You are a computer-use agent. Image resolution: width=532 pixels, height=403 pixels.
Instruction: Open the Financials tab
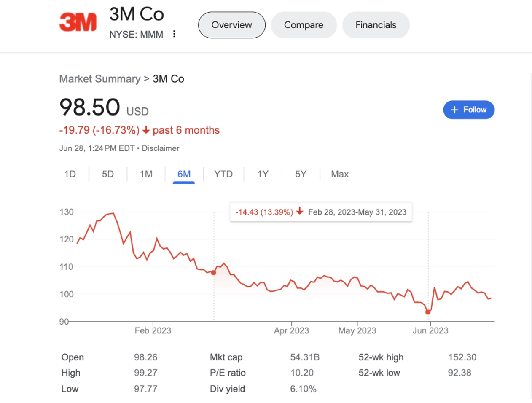click(x=376, y=25)
